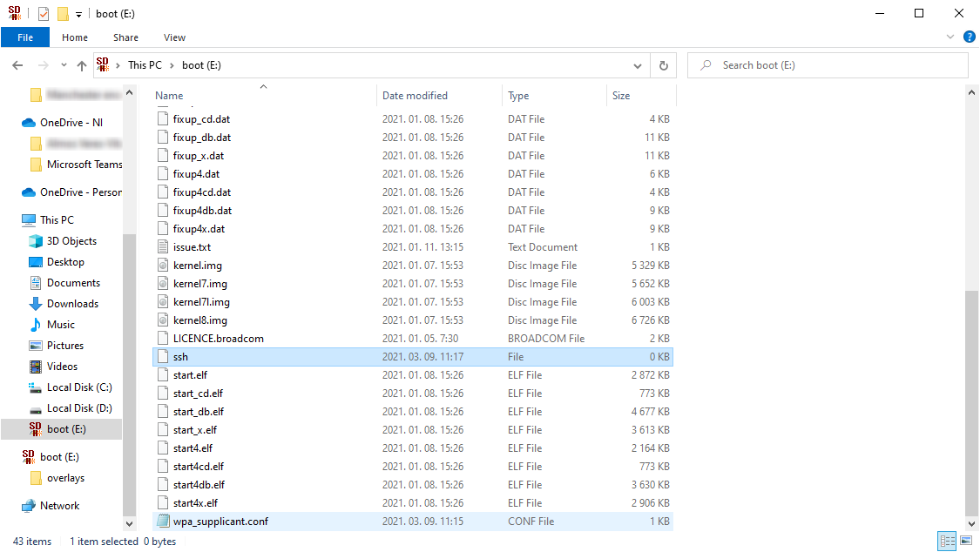Switch to Large icons view layout
Image resolution: width=980 pixels, height=552 pixels.
click(966, 541)
